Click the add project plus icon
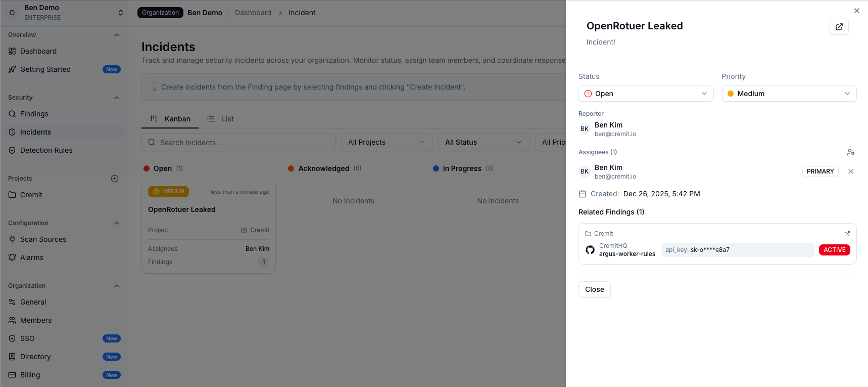 (115, 179)
